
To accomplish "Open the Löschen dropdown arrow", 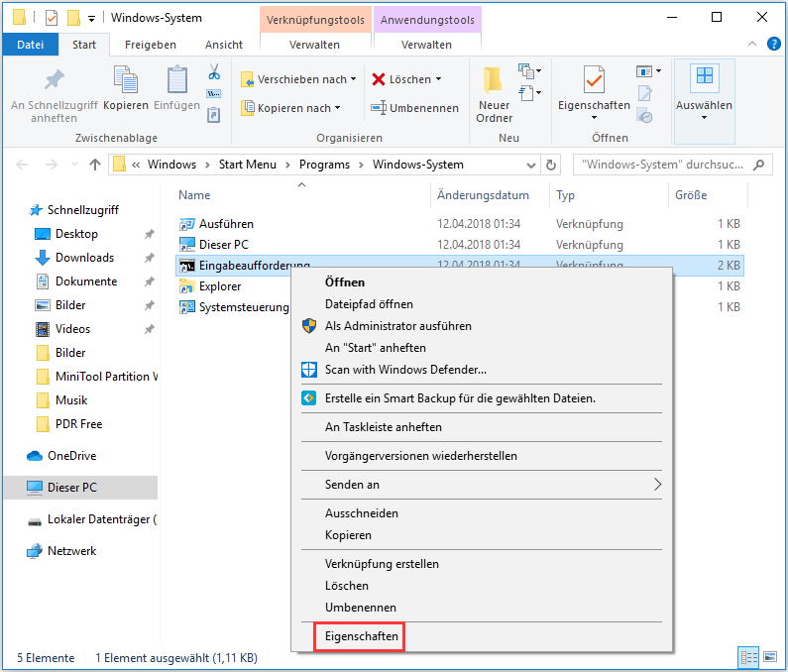I will click(439, 79).
